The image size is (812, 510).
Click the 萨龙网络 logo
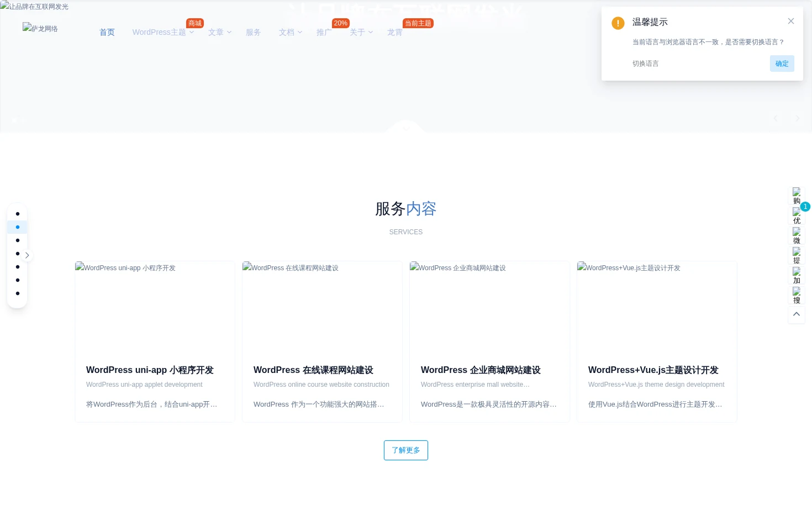point(40,28)
